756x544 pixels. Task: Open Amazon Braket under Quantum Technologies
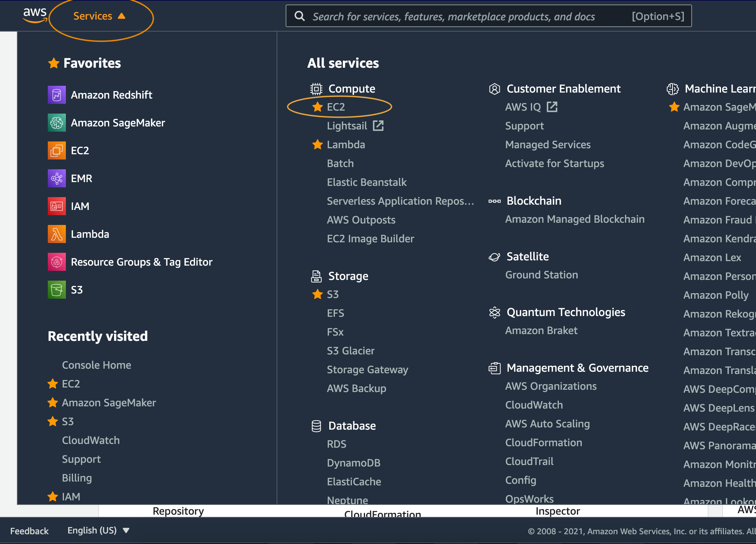coord(541,330)
